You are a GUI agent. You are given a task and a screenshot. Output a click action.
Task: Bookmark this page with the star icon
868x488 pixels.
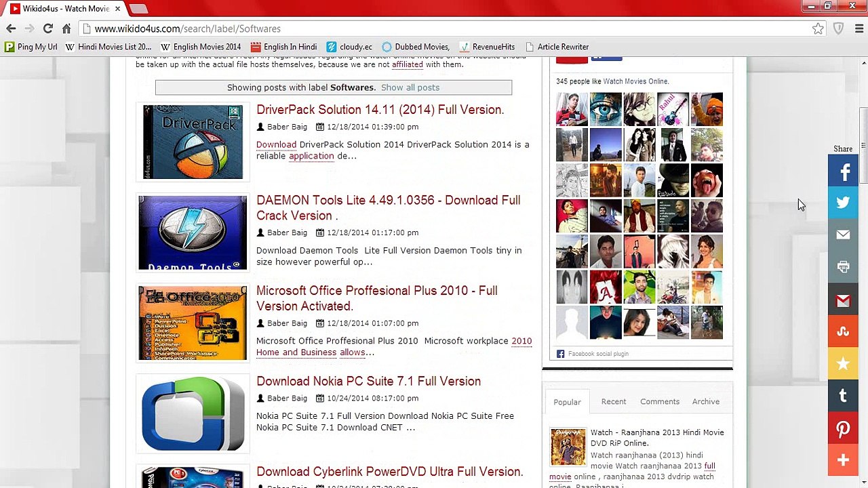(x=818, y=28)
